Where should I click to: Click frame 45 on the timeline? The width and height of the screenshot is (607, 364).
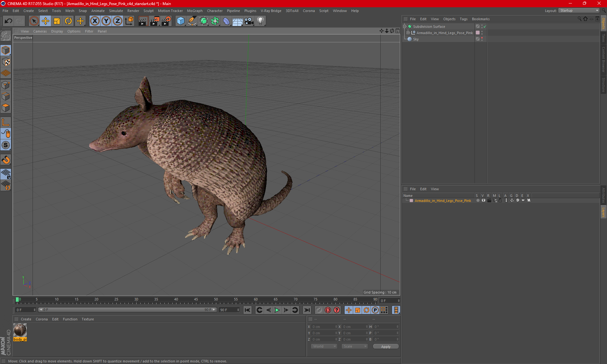pyautogui.click(x=196, y=300)
